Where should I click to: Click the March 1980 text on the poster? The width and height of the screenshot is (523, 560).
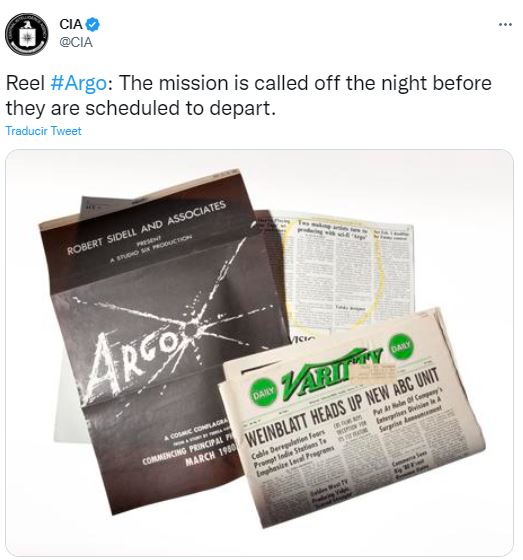pyautogui.click(x=209, y=457)
